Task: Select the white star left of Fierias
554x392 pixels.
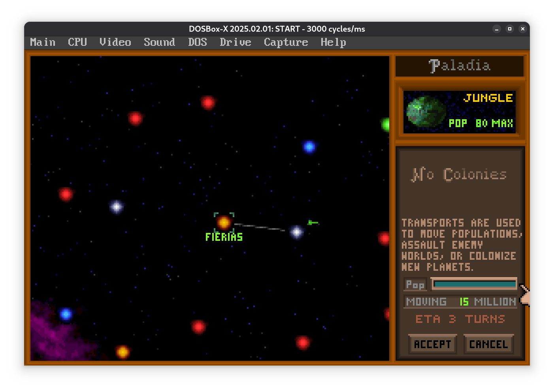Action: click(117, 206)
